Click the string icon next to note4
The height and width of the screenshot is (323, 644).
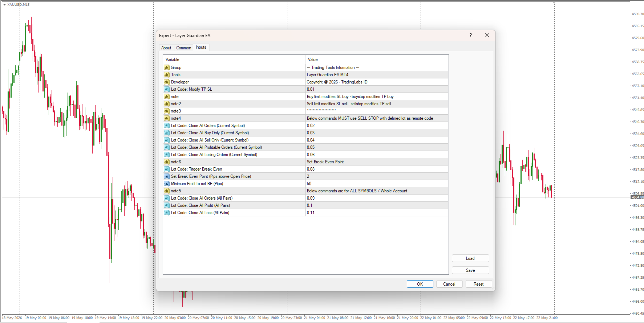point(166,118)
